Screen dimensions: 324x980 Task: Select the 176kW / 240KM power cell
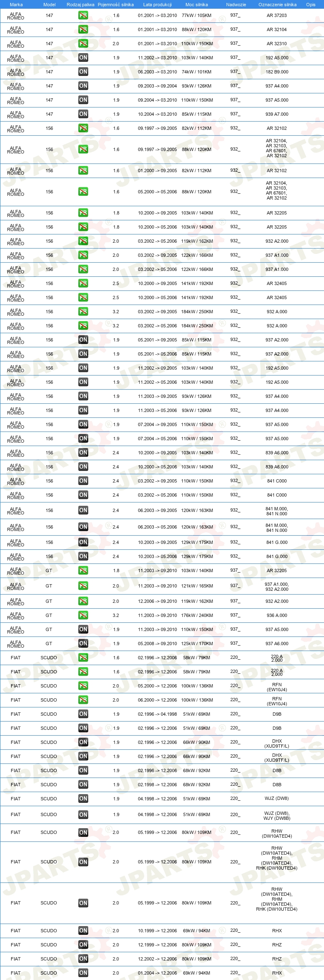pos(197,615)
